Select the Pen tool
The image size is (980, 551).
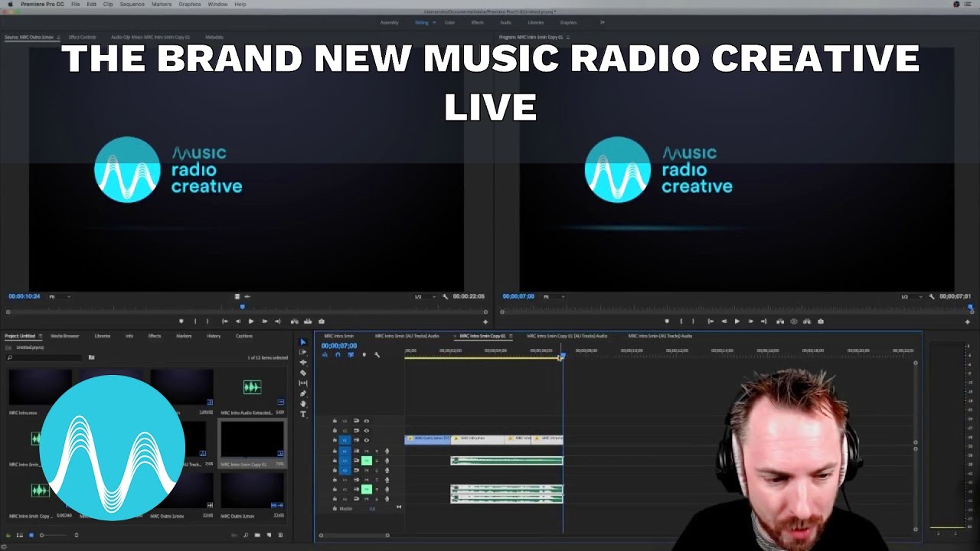[x=303, y=393]
